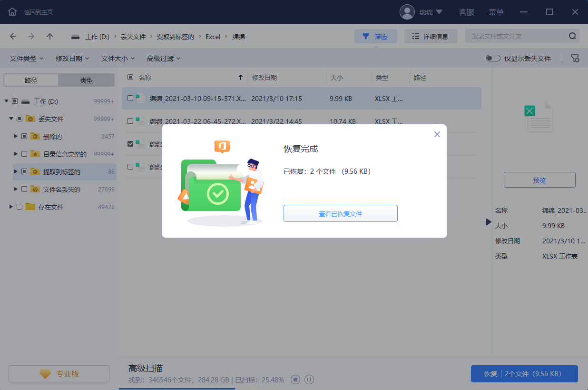Check the box for the 2021-03-10 Excel file
Viewport: 588px width, 390px height.
coord(130,99)
